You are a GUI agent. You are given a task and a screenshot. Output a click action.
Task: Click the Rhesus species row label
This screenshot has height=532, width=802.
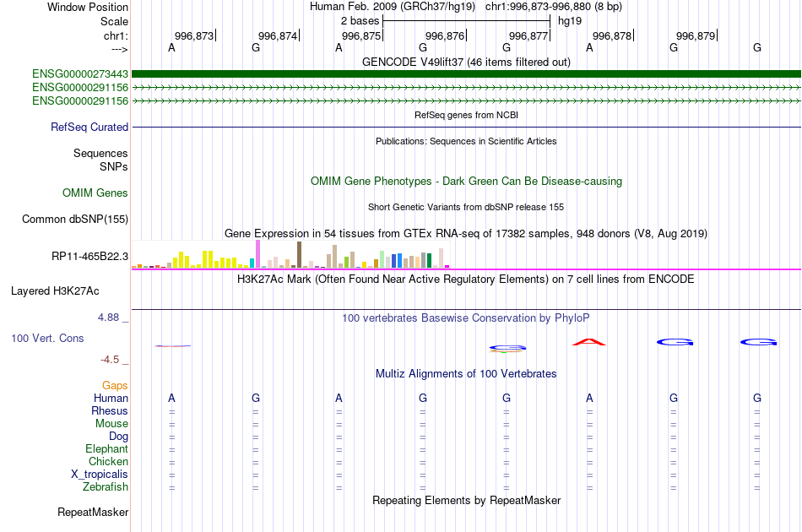[110, 410]
